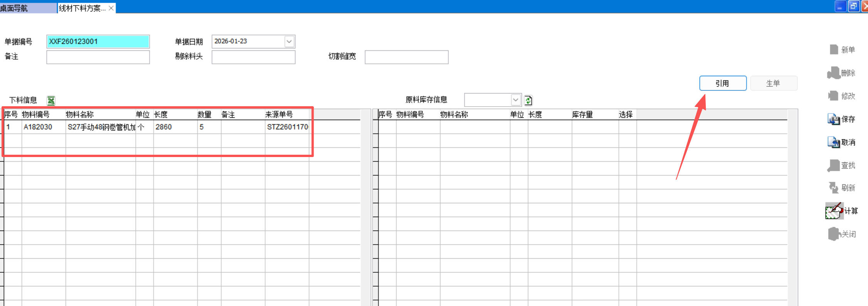Create a new document with 新单
The height and width of the screenshot is (306, 868).
pyautogui.click(x=834, y=50)
